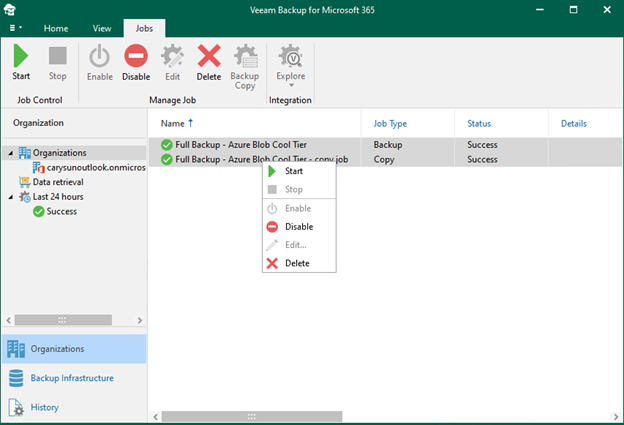Click the Backup job type cell
This screenshot has width=624, height=425.
tap(388, 145)
